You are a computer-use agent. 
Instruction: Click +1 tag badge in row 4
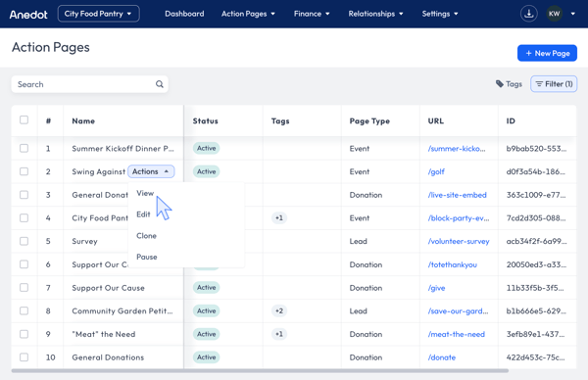[x=279, y=218]
